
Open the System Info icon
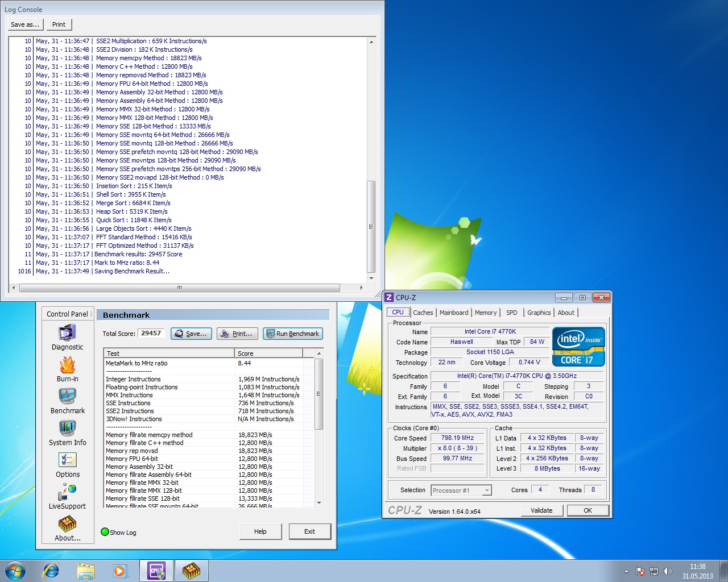67,428
